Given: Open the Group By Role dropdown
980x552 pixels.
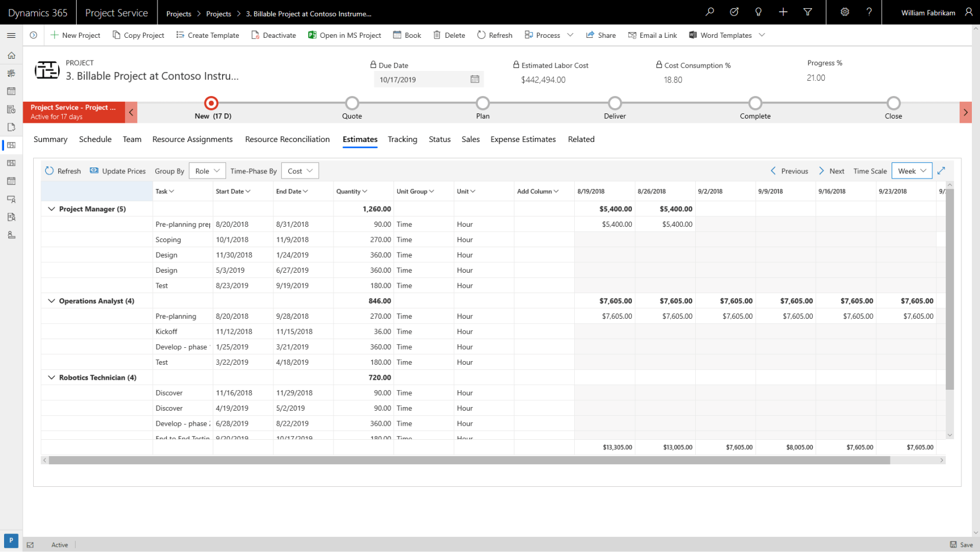Looking at the screenshot, I should click(x=207, y=170).
